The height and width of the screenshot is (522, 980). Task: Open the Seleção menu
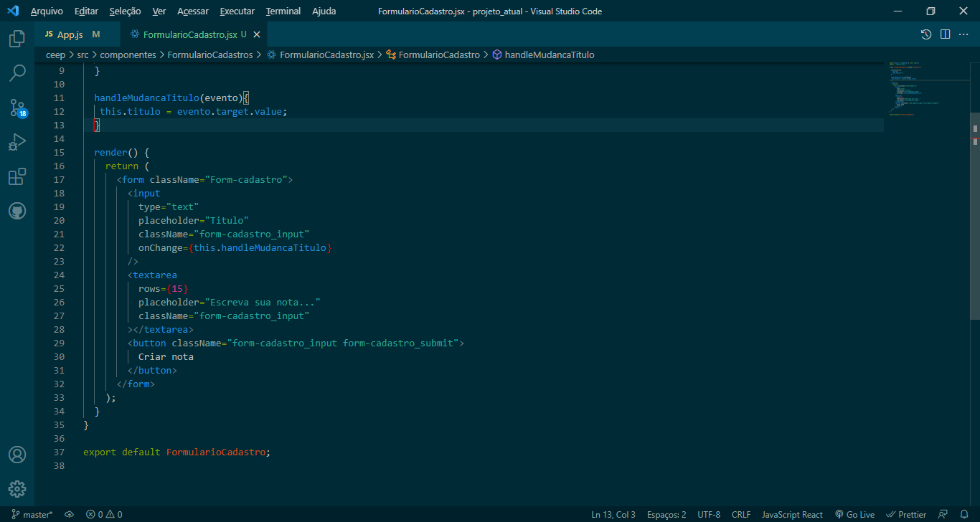tap(126, 11)
